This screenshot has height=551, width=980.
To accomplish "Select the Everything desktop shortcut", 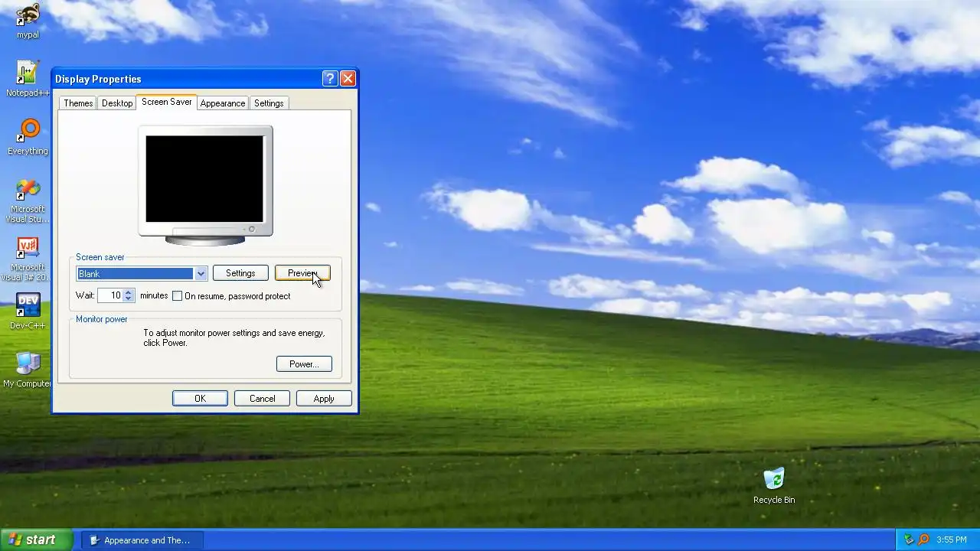I will coord(28,138).
